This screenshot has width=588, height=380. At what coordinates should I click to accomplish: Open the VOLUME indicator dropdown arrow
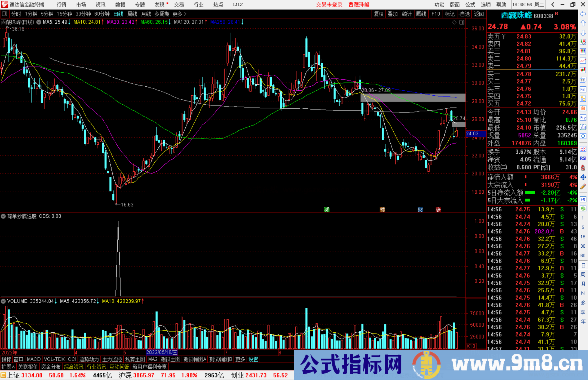[3, 301]
